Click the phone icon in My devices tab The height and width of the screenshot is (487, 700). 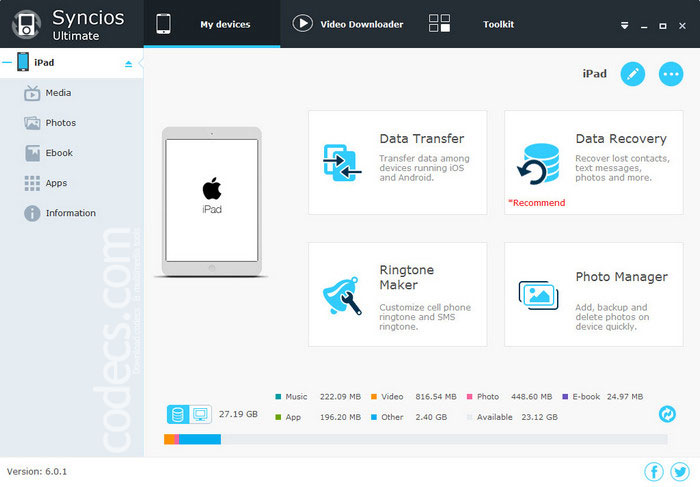[163, 24]
